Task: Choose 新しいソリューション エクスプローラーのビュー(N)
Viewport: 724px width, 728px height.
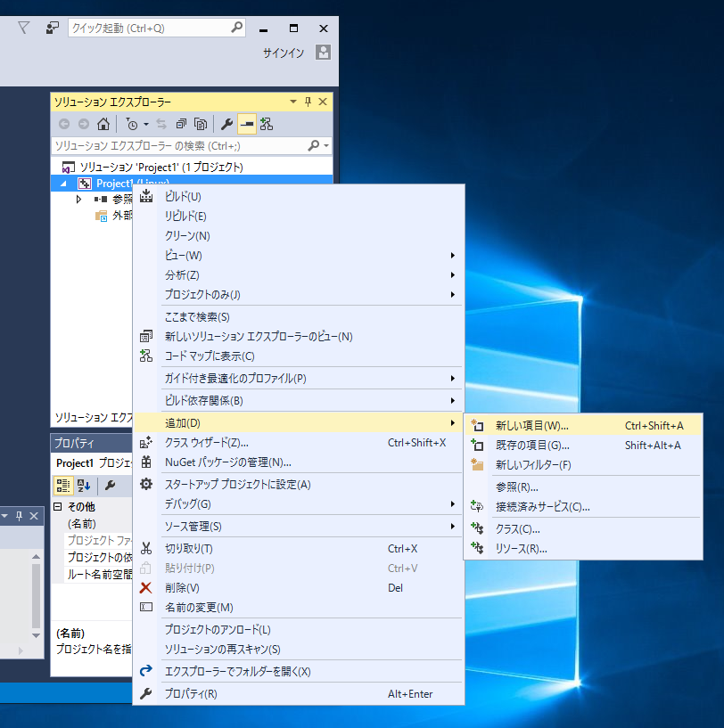Action: (299, 337)
